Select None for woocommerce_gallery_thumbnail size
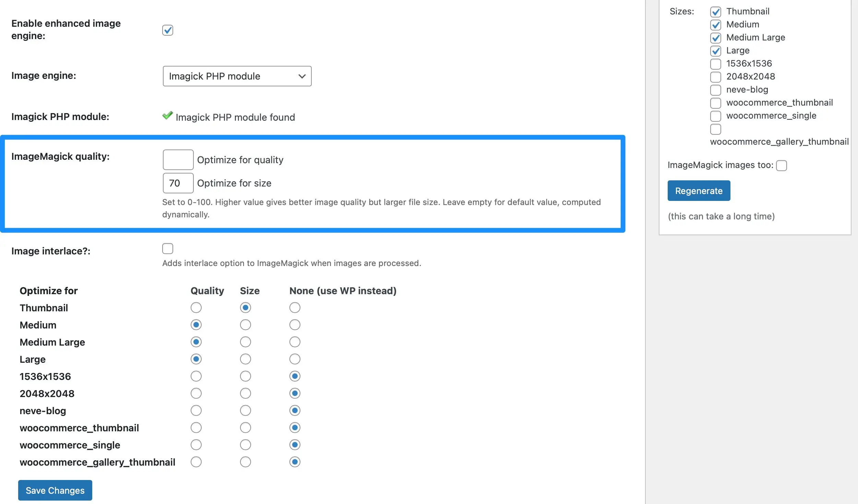Image resolution: width=858 pixels, height=504 pixels. tap(294, 462)
